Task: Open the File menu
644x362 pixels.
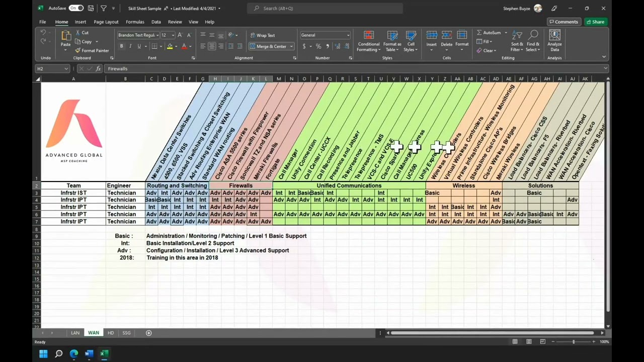Action: (43, 22)
